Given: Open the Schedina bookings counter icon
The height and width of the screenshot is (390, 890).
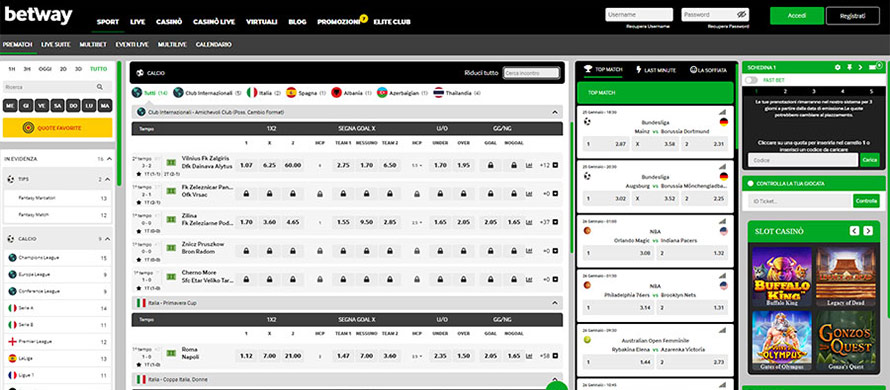Looking at the screenshot, I should pos(875,67).
